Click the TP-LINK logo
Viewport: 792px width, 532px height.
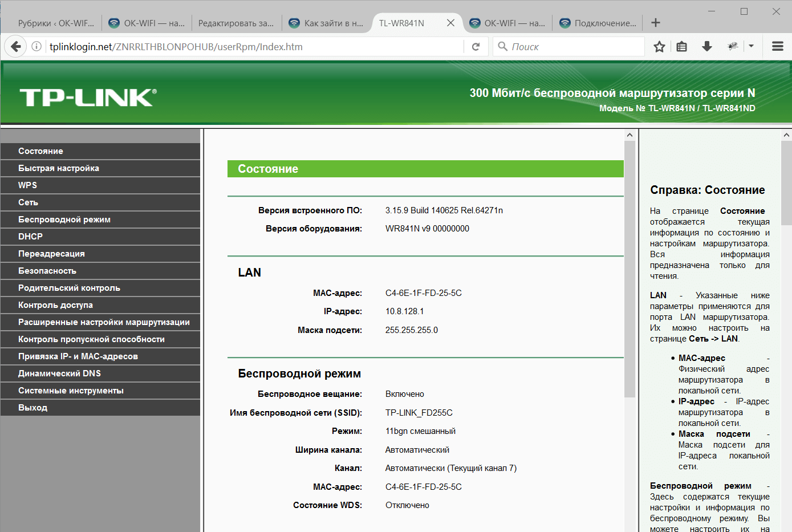(88, 98)
